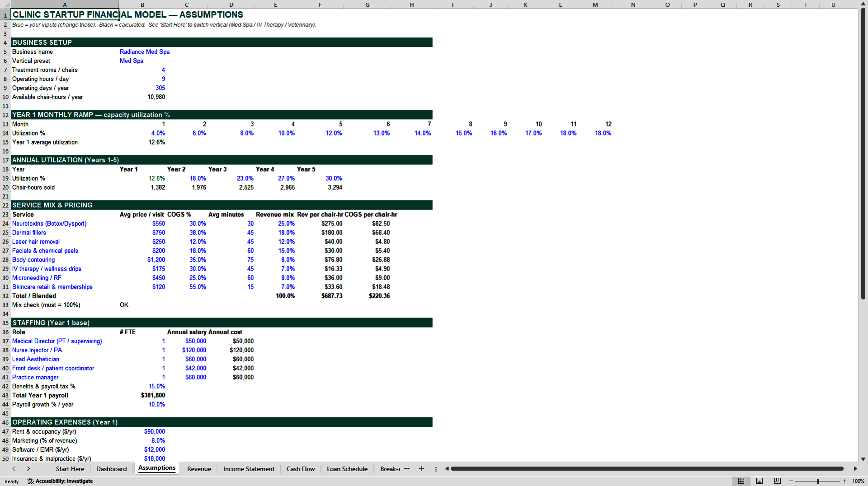Open the Revenue sheet tab
The width and height of the screenshot is (868, 486).
click(x=199, y=469)
